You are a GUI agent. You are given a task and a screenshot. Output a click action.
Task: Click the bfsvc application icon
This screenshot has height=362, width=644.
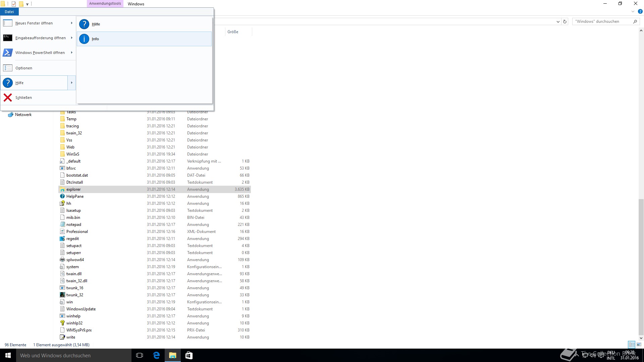tap(62, 168)
